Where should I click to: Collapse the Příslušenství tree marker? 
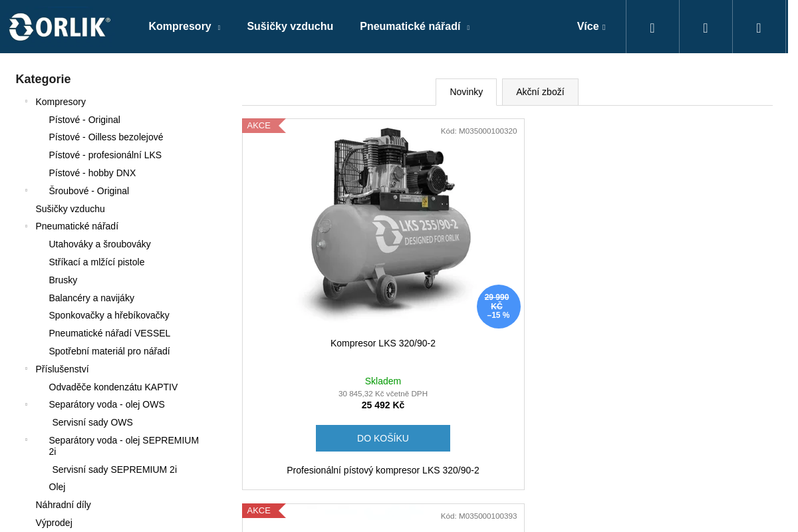coord(27,368)
